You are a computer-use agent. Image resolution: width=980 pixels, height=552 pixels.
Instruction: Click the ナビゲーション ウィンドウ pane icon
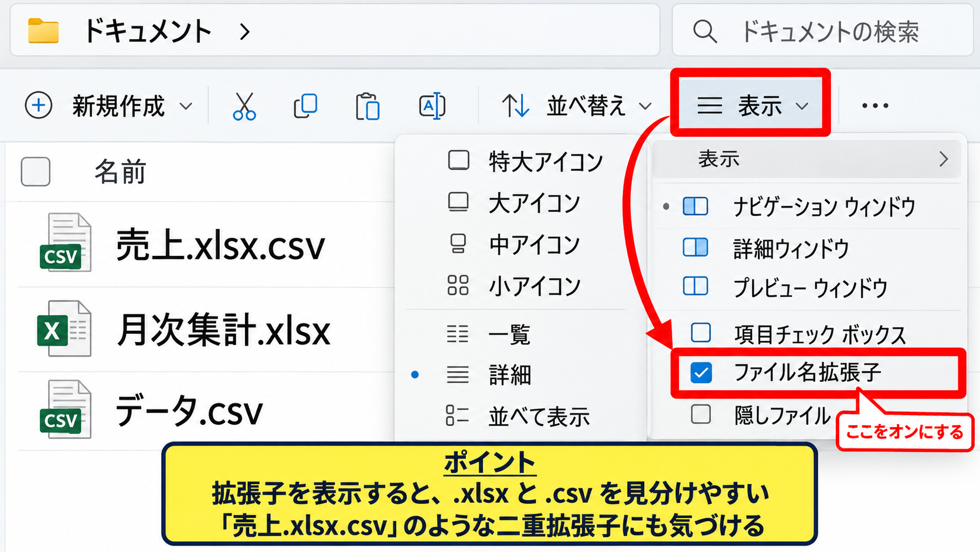696,206
